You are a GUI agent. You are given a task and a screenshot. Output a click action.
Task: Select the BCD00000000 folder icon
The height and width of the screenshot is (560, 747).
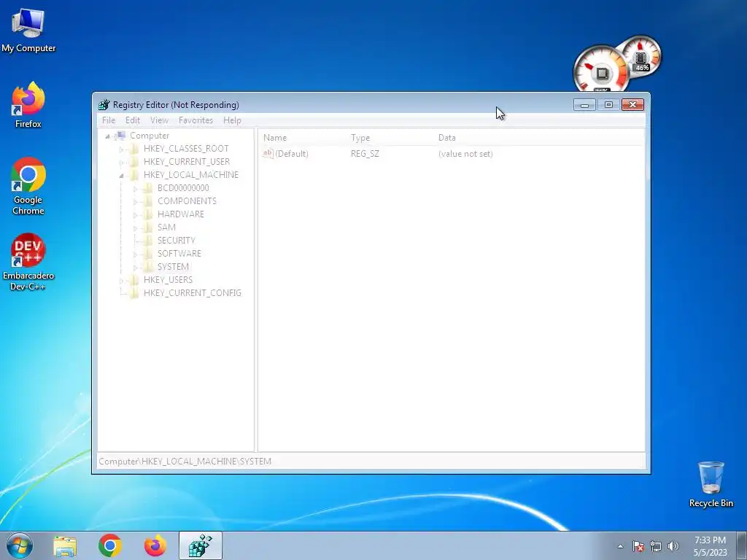[x=148, y=188]
